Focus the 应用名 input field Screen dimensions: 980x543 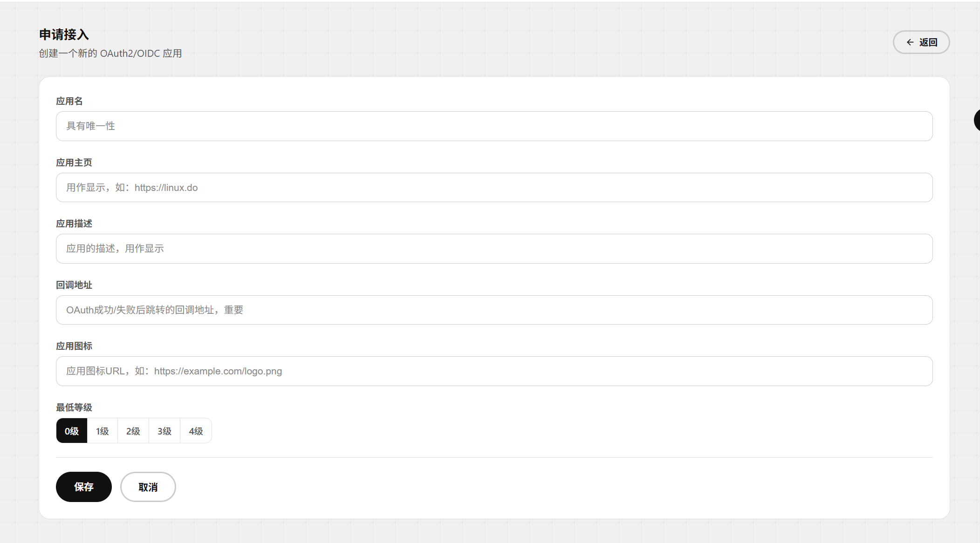tap(494, 126)
